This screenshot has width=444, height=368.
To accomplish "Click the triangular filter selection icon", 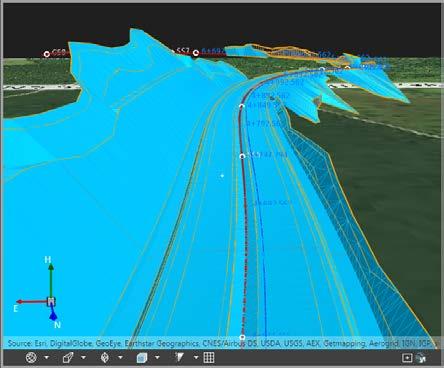I will [x=179, y=357].
